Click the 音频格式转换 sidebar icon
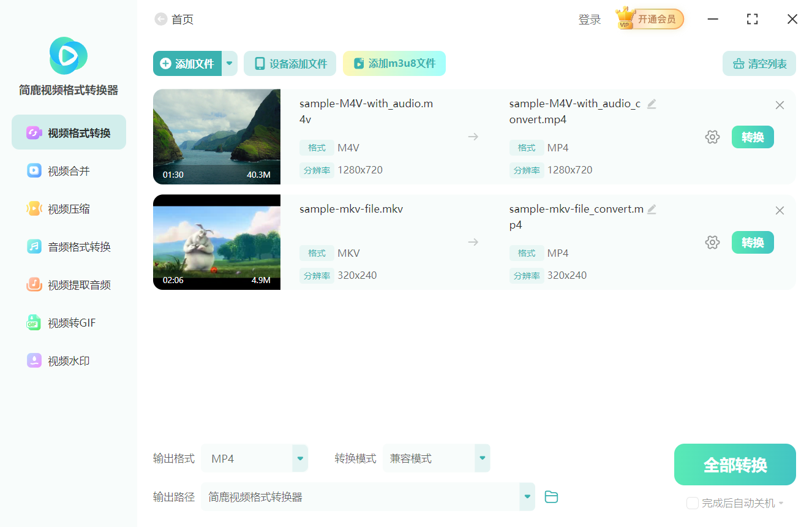812x527 pixels. click(34, 246)
